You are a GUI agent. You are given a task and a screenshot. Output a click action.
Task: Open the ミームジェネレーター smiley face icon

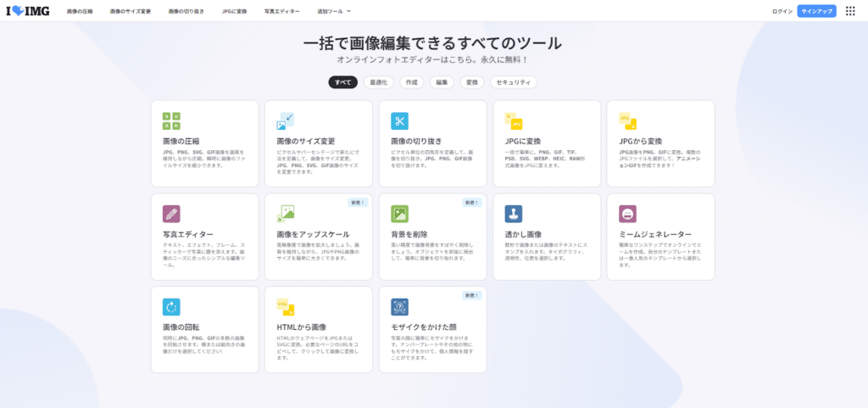tap(627, 214)
